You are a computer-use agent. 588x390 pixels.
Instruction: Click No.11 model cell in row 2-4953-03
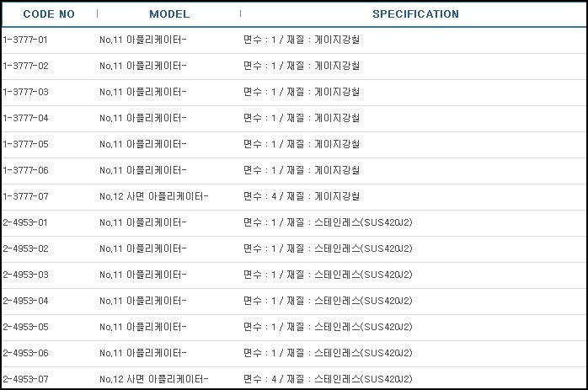tap(143, 275)
